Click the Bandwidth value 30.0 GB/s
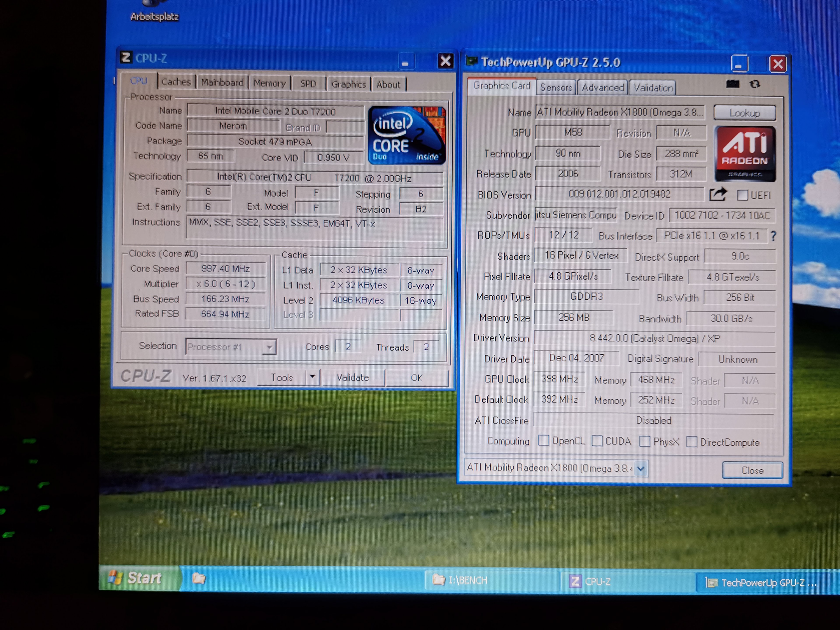 pos(731,318)
